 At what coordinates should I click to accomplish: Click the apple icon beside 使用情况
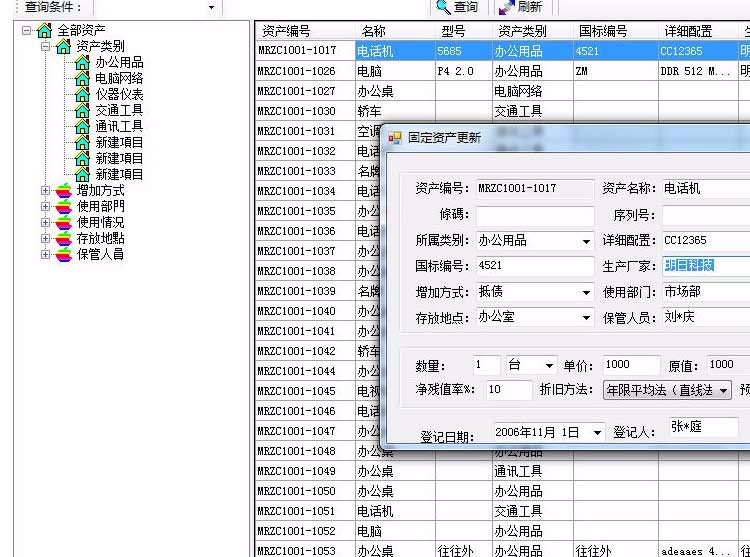(x=63, y=223)
